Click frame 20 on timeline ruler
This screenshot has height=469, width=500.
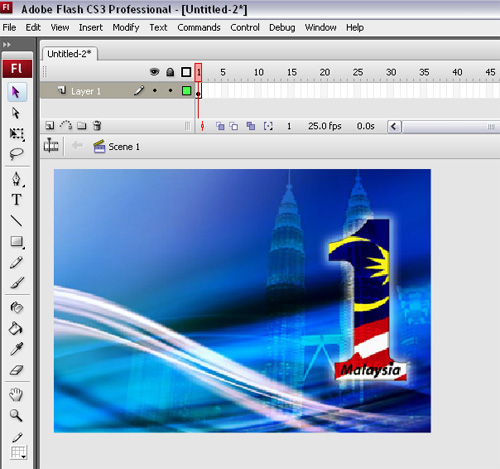[x=325, y=72]
